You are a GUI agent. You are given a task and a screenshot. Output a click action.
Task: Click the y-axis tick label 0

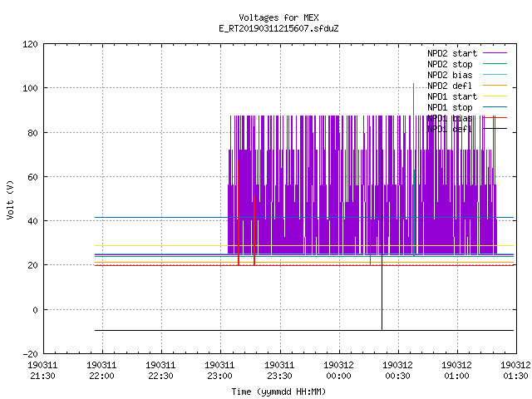(35, 310)
